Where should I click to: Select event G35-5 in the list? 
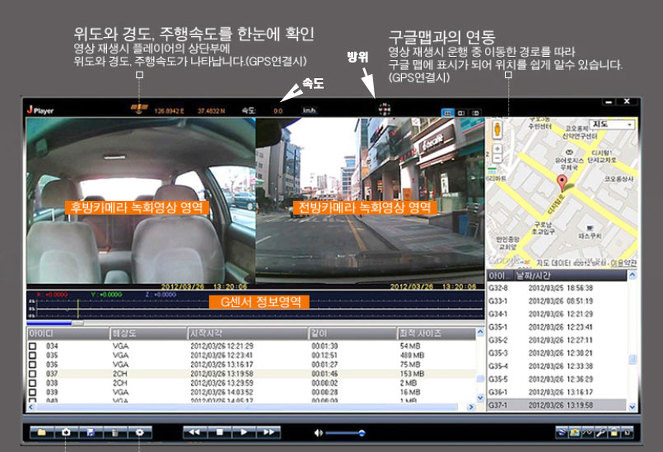pyautogui.click(x=556, y=379)
